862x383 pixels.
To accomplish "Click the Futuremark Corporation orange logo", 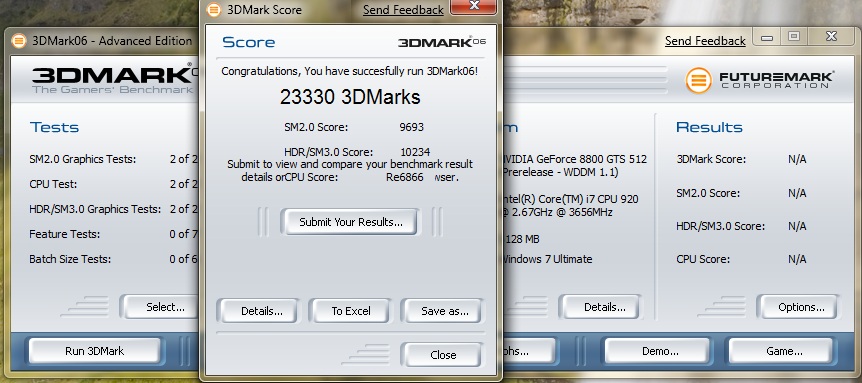I will [x=698, y=80].
